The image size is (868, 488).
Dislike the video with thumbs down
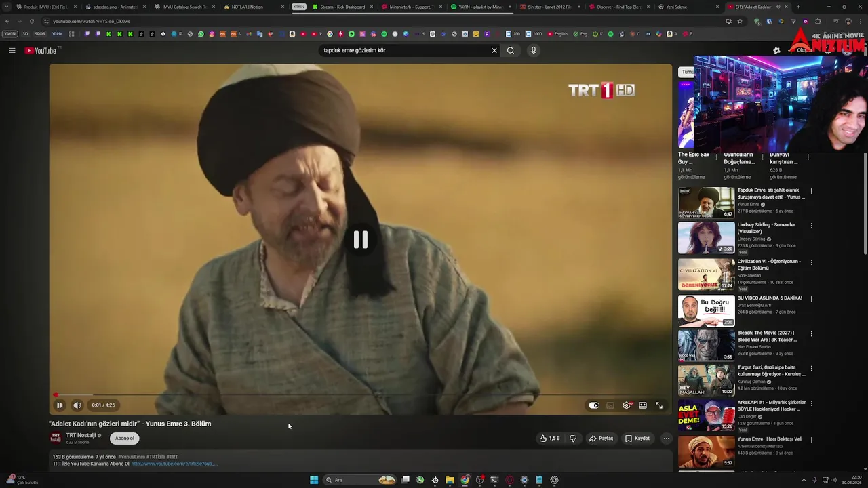573,439
